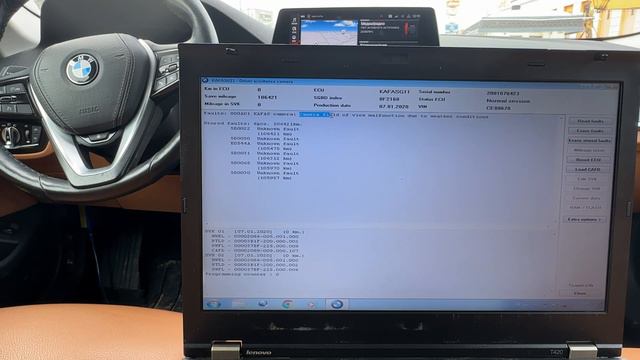This screenshot has height=360, width=640.
Task: Click the Erase faults button
Action: 590,131
